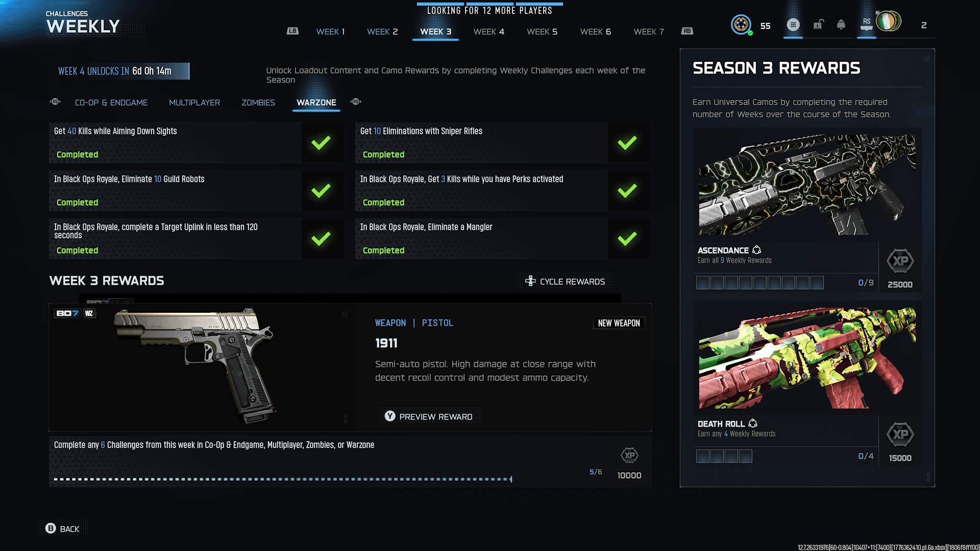
Task: Open the Ireland flag player emblem
Action: (888, 21)
